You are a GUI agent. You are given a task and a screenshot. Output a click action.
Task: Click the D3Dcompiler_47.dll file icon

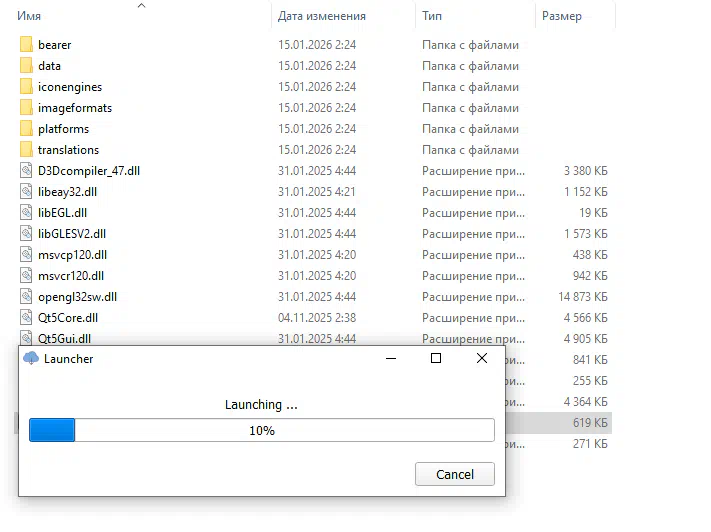pos(26,171)
